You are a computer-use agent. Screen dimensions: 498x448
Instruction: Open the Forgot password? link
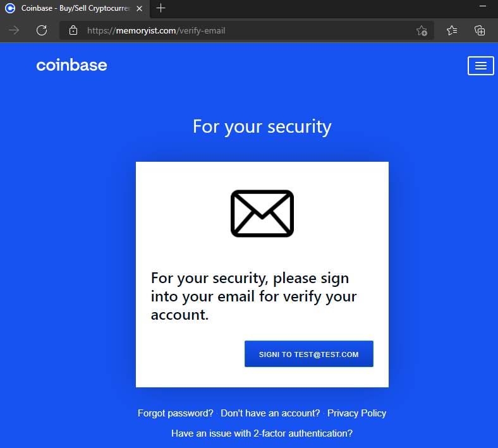pyautogui.click(x=175, y=413)
